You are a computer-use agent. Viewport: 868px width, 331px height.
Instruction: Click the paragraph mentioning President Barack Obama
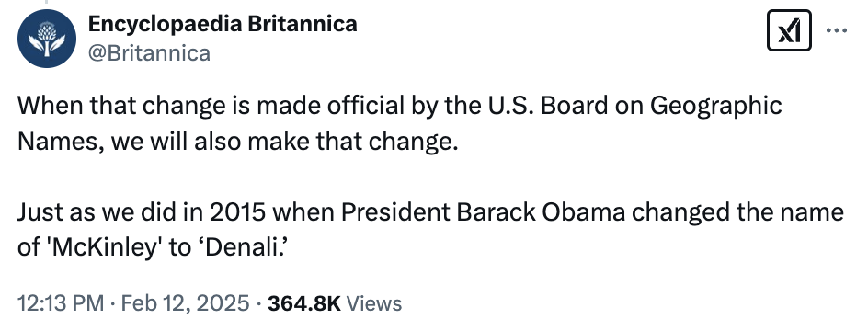pyautogui.click(x=430, y=230)
